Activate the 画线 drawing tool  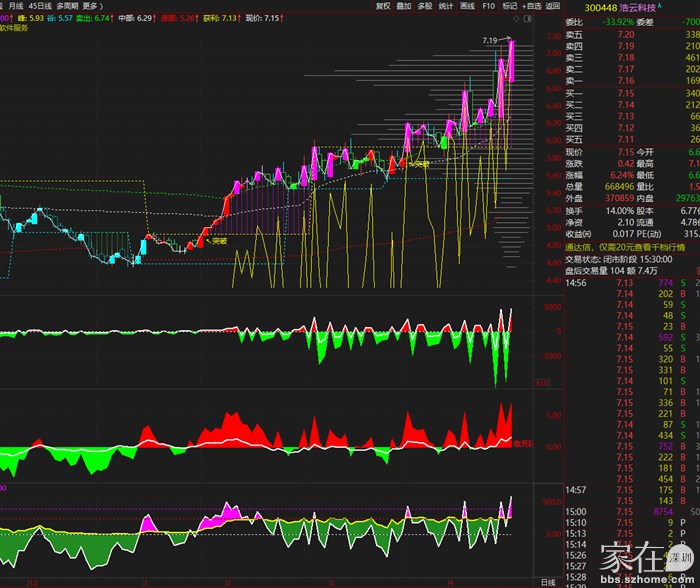[467, 5]
